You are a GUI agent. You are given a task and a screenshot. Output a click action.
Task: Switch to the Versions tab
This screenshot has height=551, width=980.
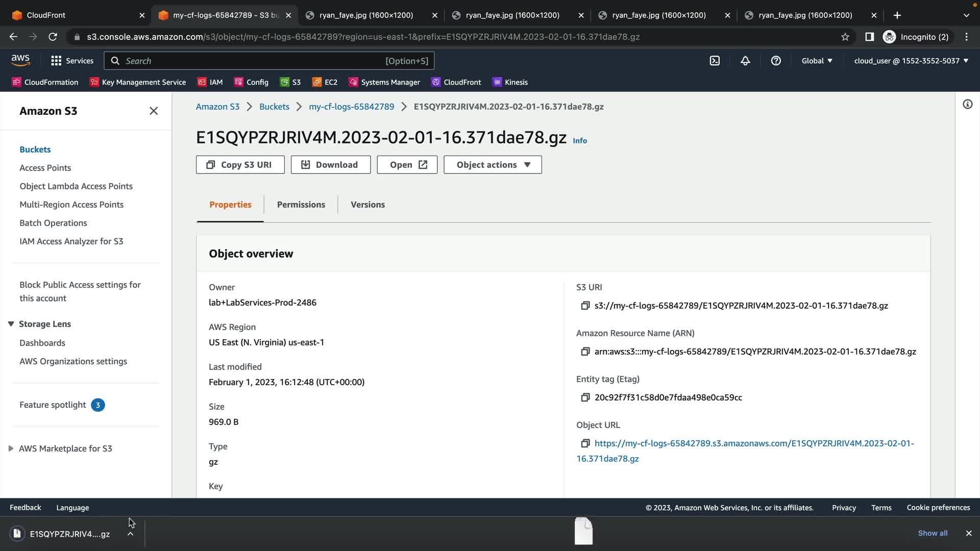point(367,205)
